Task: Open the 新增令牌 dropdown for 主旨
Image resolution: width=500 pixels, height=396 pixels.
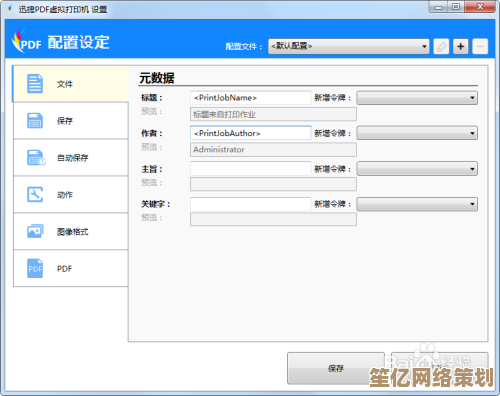Action: point(417,169)
